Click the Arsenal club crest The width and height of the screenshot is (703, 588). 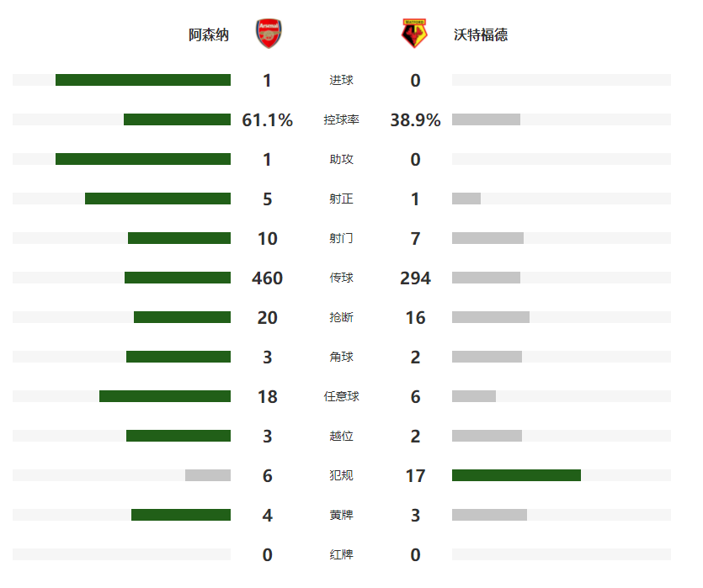(269, 34)
